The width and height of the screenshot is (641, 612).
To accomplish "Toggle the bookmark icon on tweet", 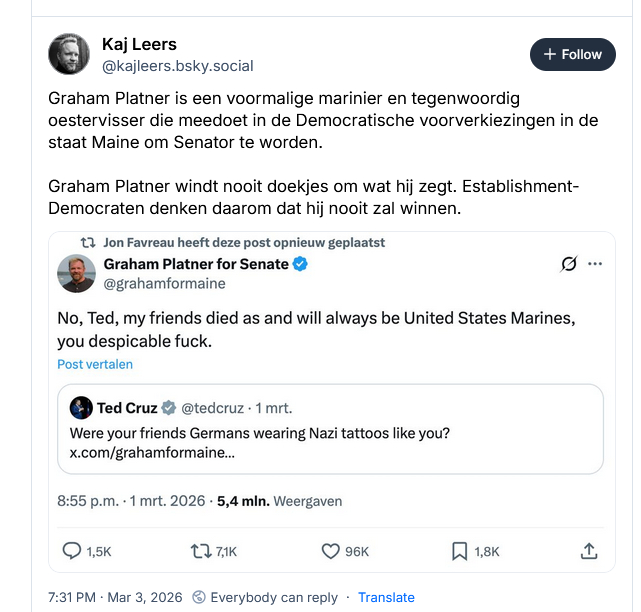I will [x=460, y=550].
